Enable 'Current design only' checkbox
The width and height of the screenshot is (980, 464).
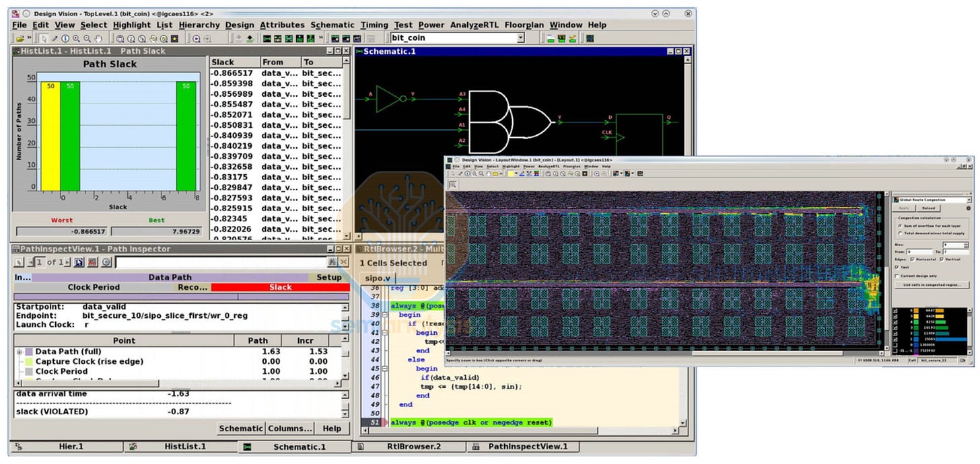pyautogui.click(x=897, y=276)
